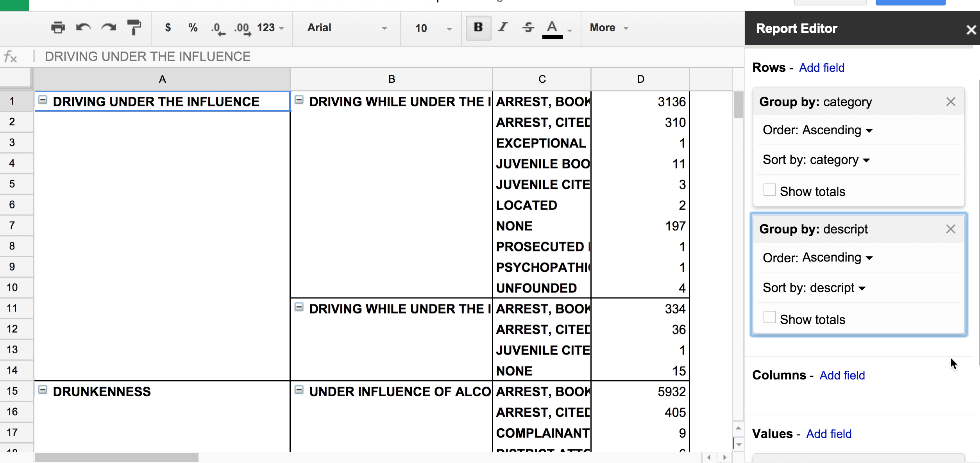The height and width of the screenshot is (463, 980).
Task: Apply strikethrough formatting
Action: click(528, 27)
